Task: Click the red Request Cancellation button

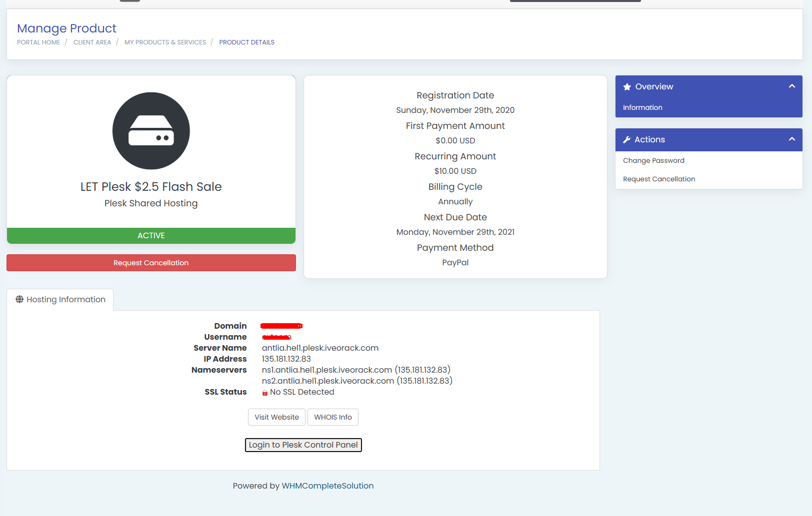Action: pos(151,263)
